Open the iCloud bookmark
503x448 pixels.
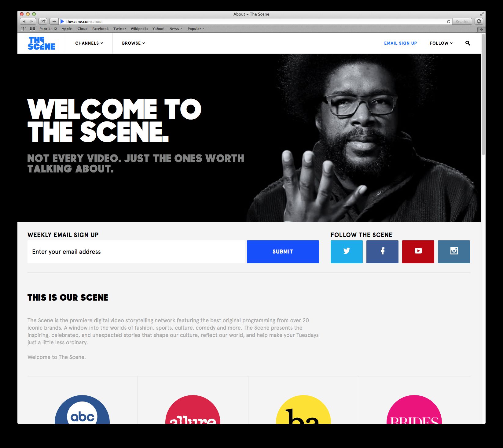point(82,29)
